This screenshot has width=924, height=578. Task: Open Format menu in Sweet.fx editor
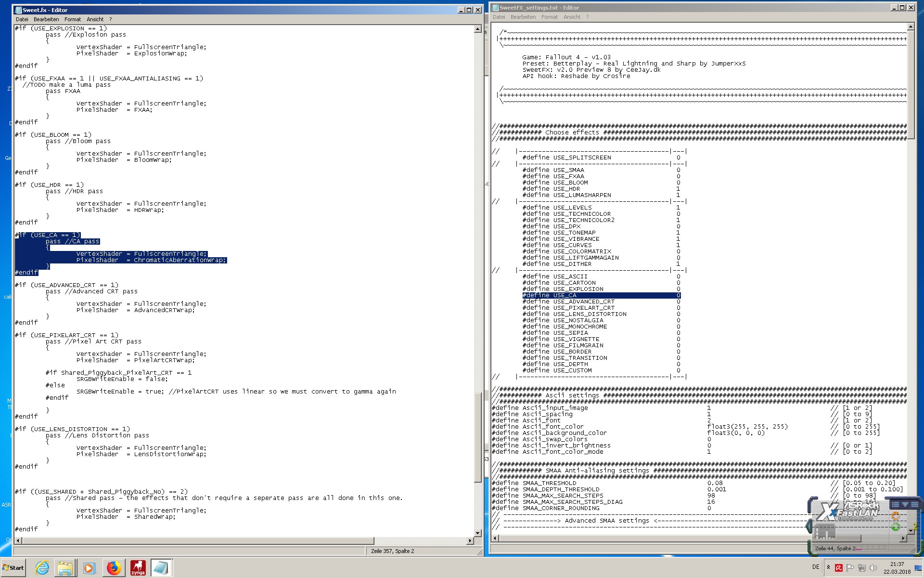coord(73,19)
